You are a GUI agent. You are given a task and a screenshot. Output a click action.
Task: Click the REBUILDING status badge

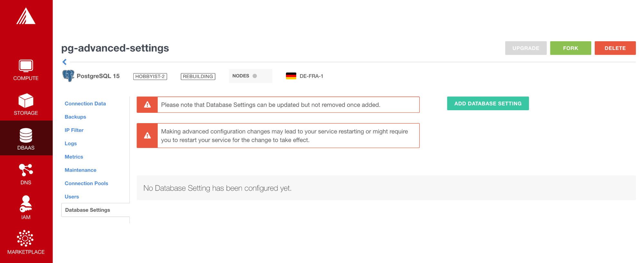(x=198, y=76)
